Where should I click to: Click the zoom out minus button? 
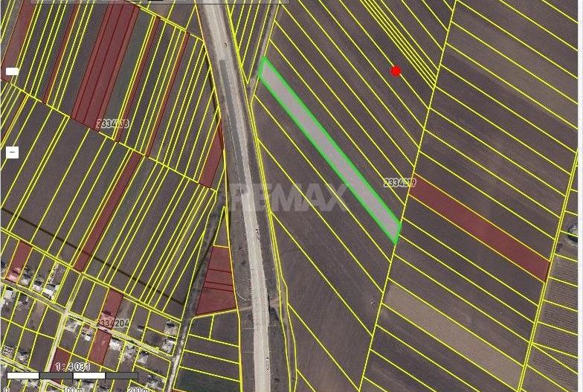point(13,152)
